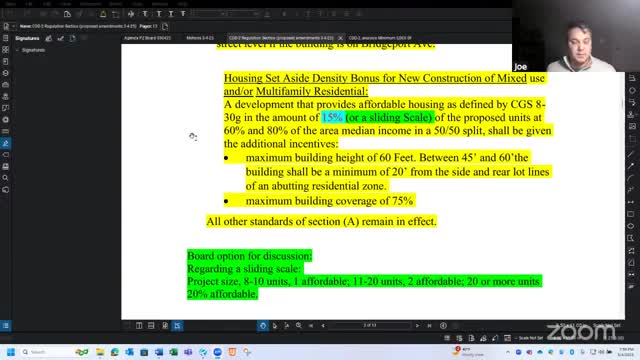Switch to Motions 3-4-25 tab
The width and height of the screenshot is (640, 360).
[x=200, y=38]
